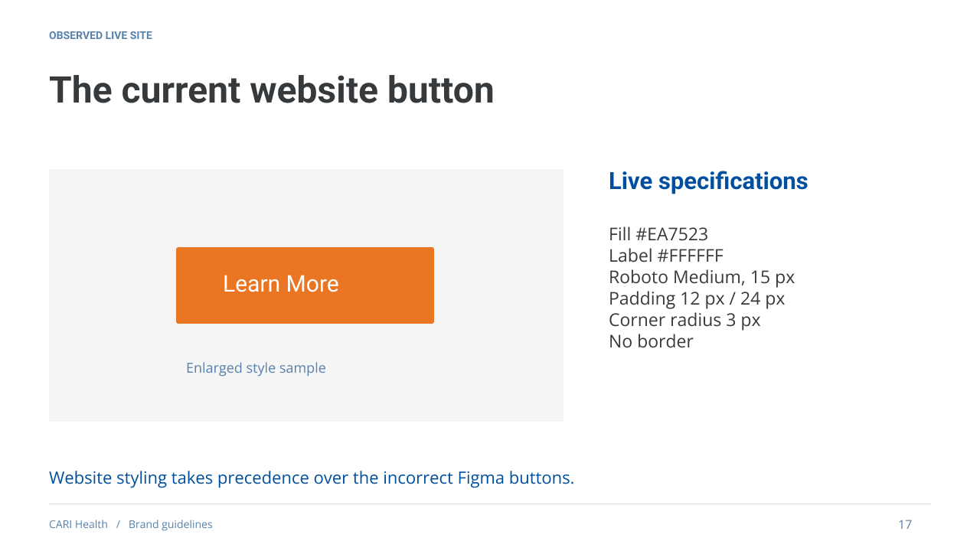Click the footer slash separator

(118, 524)
